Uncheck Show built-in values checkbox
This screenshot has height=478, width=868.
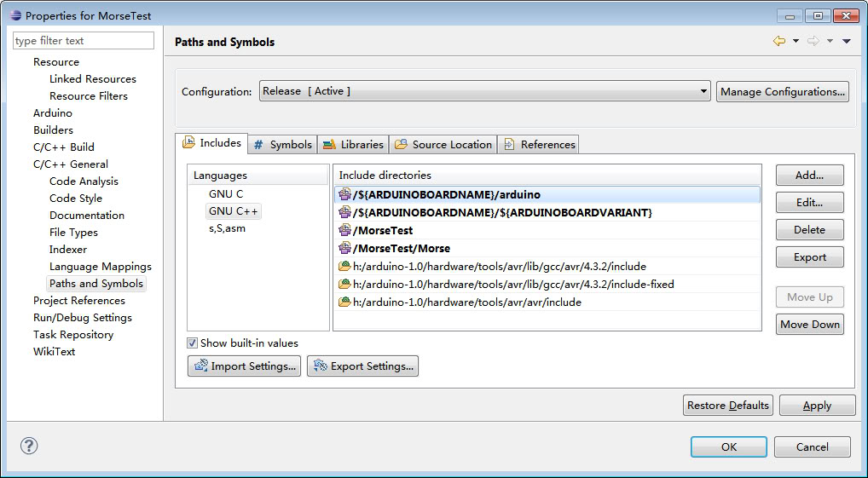(x=193, y=343)
